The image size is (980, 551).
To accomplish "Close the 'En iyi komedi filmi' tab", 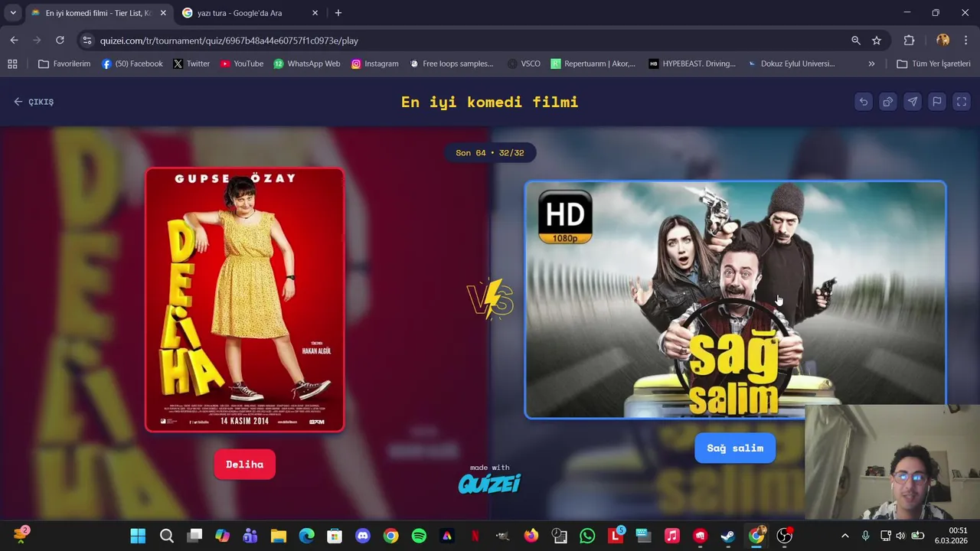I will (x=162, y=13).
